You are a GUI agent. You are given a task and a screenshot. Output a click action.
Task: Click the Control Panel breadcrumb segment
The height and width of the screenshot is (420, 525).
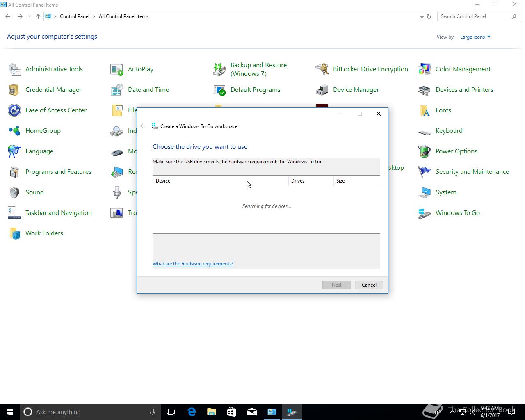[x=75, y=16]
